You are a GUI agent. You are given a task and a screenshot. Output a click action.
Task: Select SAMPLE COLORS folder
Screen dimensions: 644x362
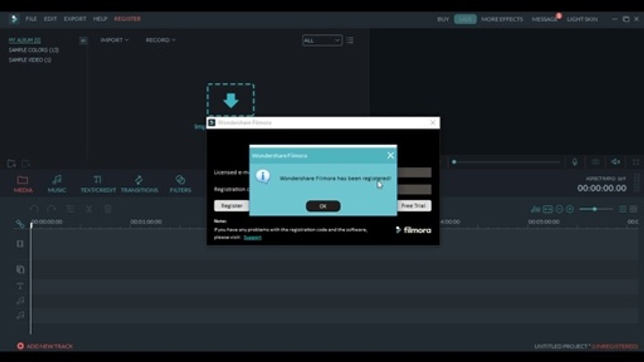pos(34,50)
